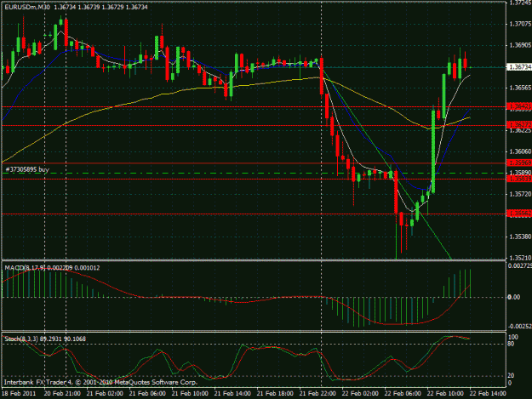Click the 1.35890 price axis label

point(520,172)
